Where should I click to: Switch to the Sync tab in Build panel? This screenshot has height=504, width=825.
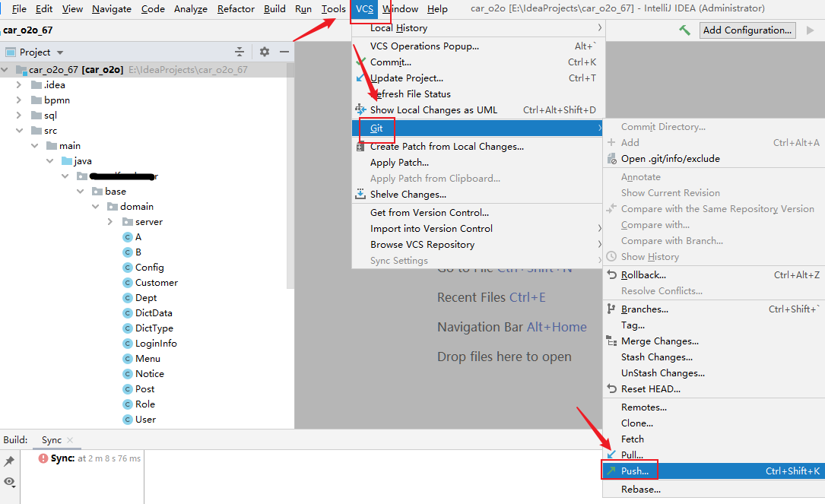[x=52, y=440]
